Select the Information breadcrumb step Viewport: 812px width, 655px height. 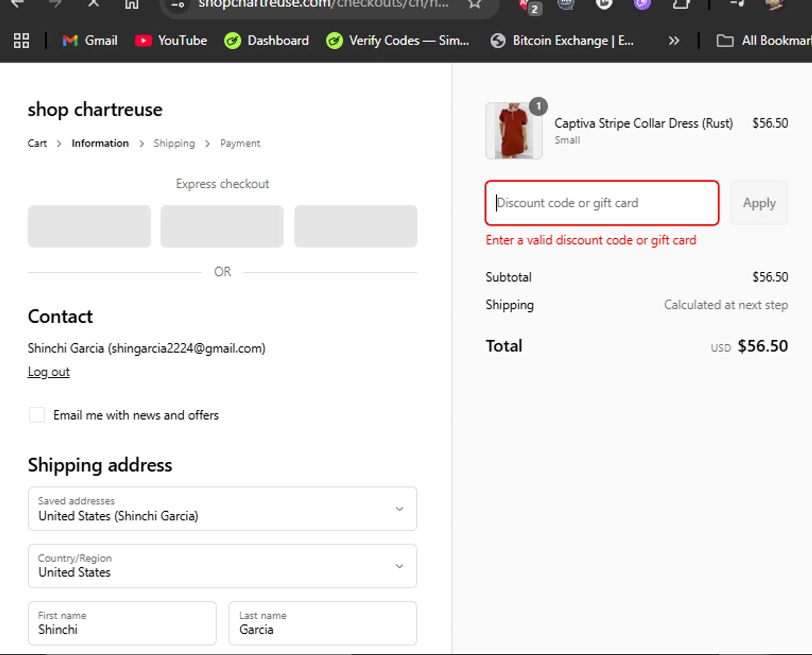pyautogui.click(x=100, y=143)
